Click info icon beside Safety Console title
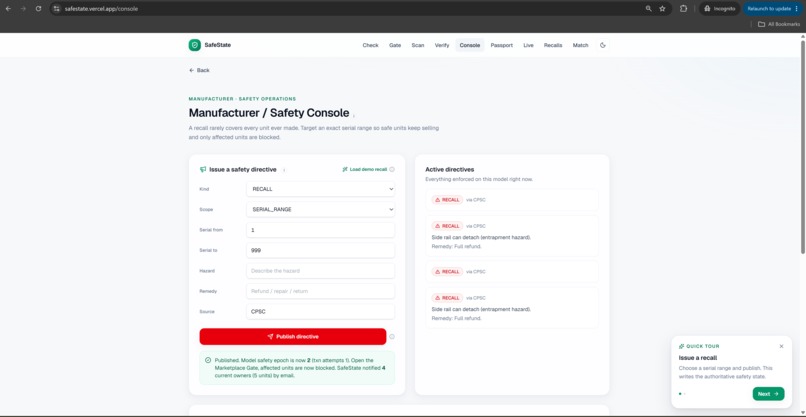The image size is (806, 417). point(354,116)
